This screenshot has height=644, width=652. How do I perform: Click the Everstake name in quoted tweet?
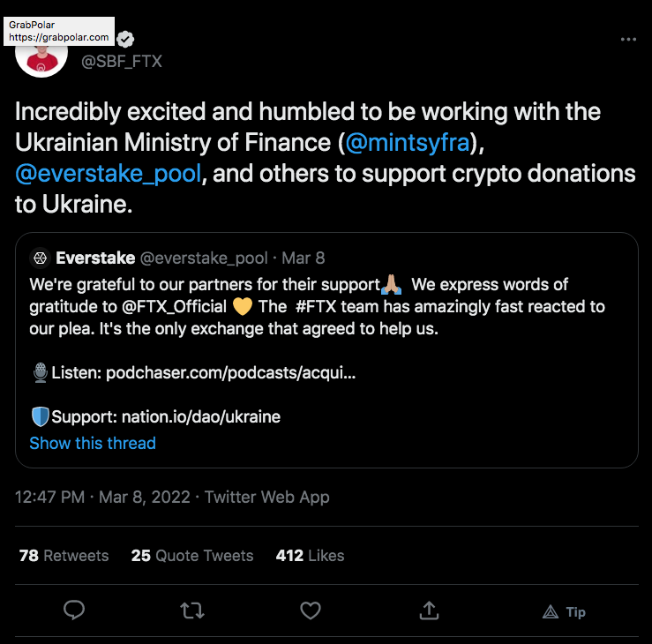tap(95, 258)
